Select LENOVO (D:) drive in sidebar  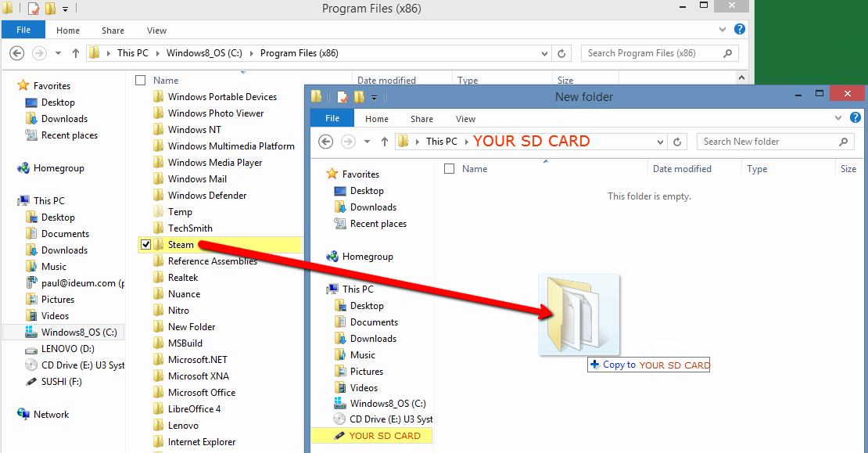[x=59, y=349]
